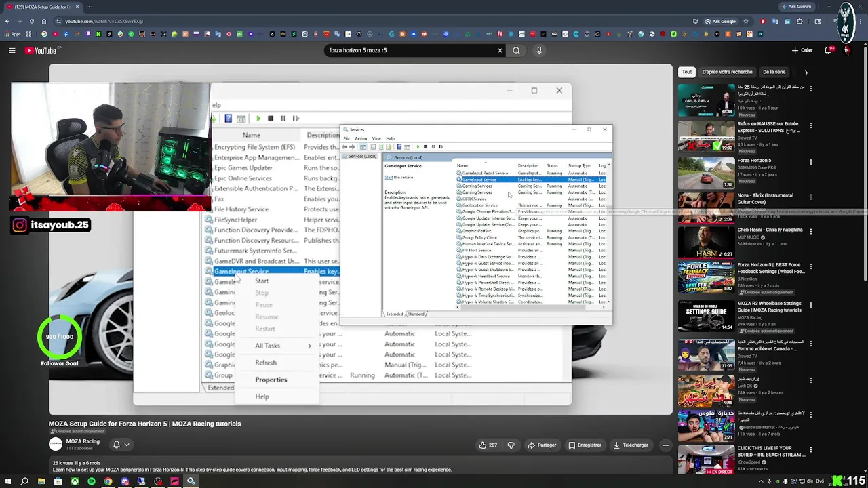Select the De la série chip
The width and height of the screenshot is (868, 488).
(774, 72)
